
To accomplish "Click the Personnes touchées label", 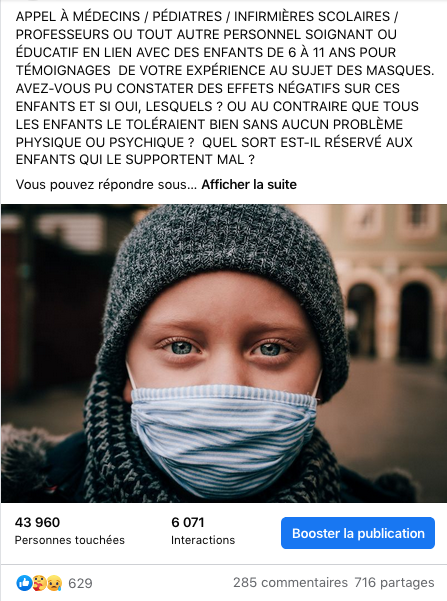I will click(x=70, y=540).
